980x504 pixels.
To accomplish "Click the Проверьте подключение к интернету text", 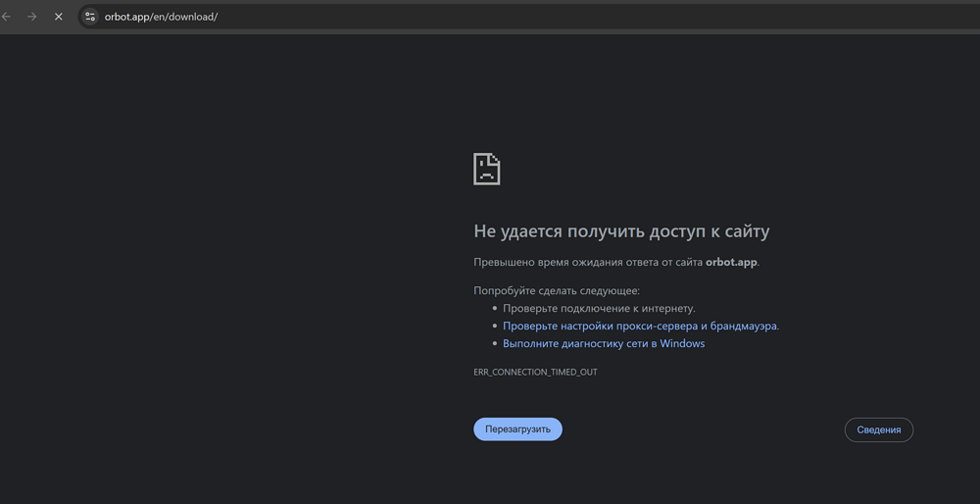I will pyautogui.click(x=599, y=308).
